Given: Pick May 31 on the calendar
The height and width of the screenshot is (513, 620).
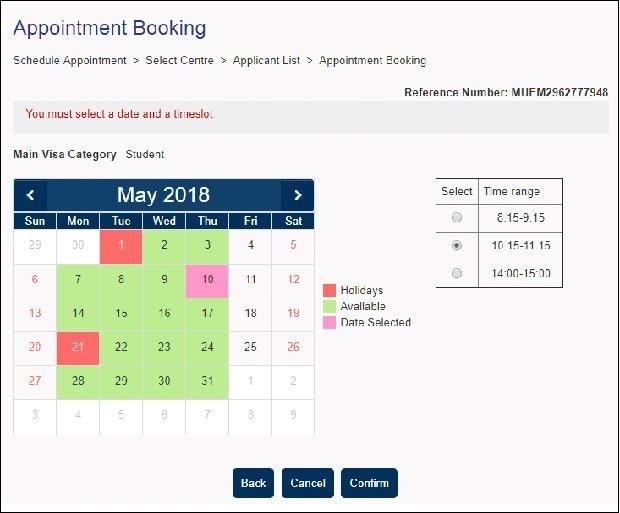Looking at the screenshot, I should pyautogui.click(x=207, y=382).
